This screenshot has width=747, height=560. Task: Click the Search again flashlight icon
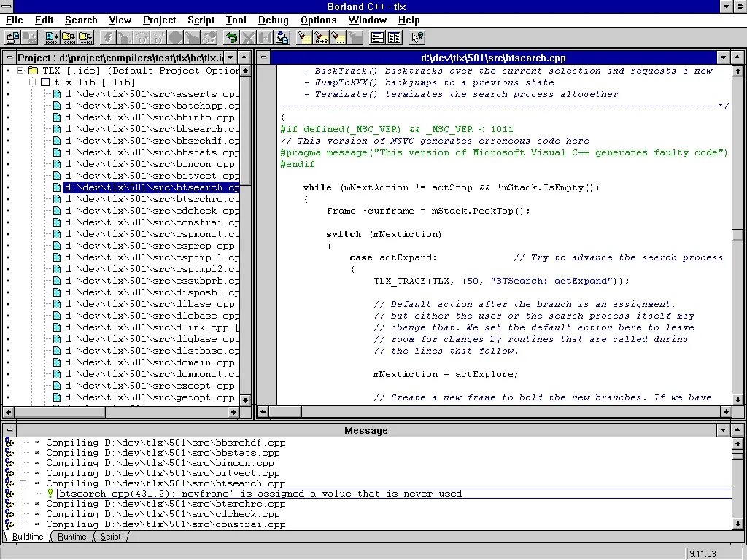coord(338,38)
